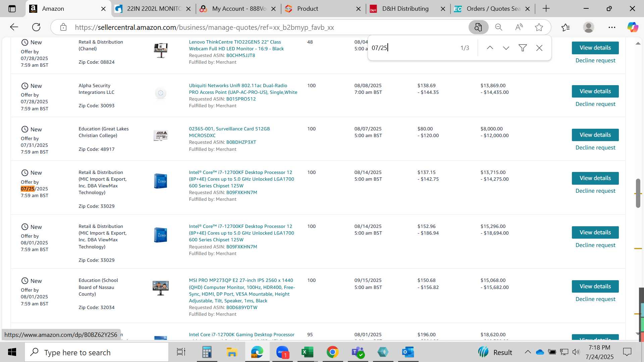Viewport: 644px width, 362px height.
Task: Open the find-on-page search icon
Action: coord(478,27)
